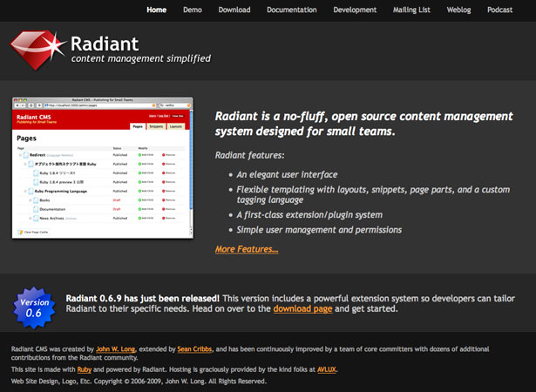Screen dimensions: 536x392
Task: Open the Download nav link
Action: (234, 10)
